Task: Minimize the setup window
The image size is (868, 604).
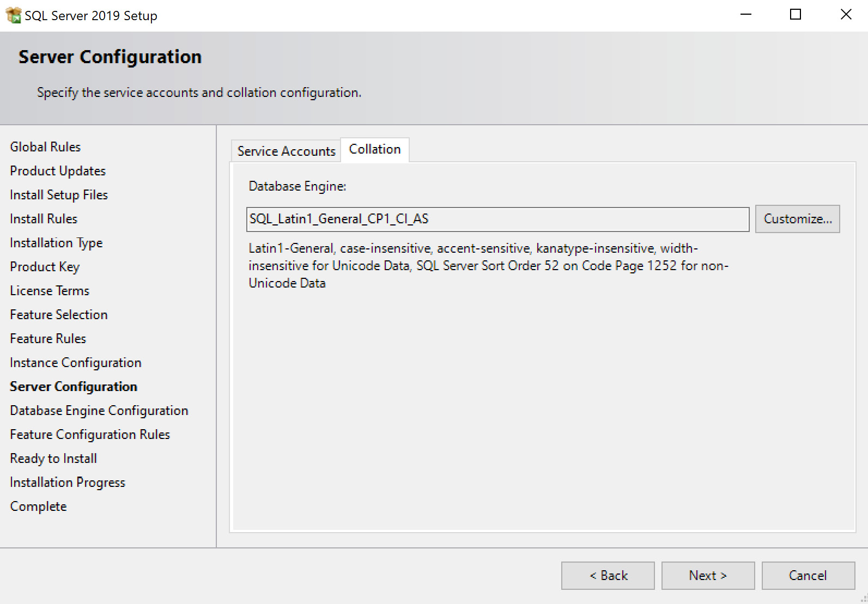Action: tap(746, 15)
